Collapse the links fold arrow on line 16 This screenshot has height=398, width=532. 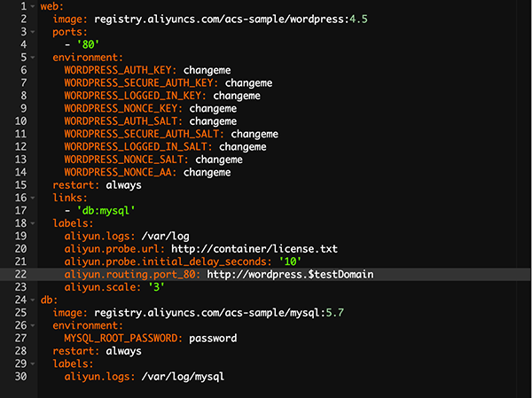[x=33, y=198]
